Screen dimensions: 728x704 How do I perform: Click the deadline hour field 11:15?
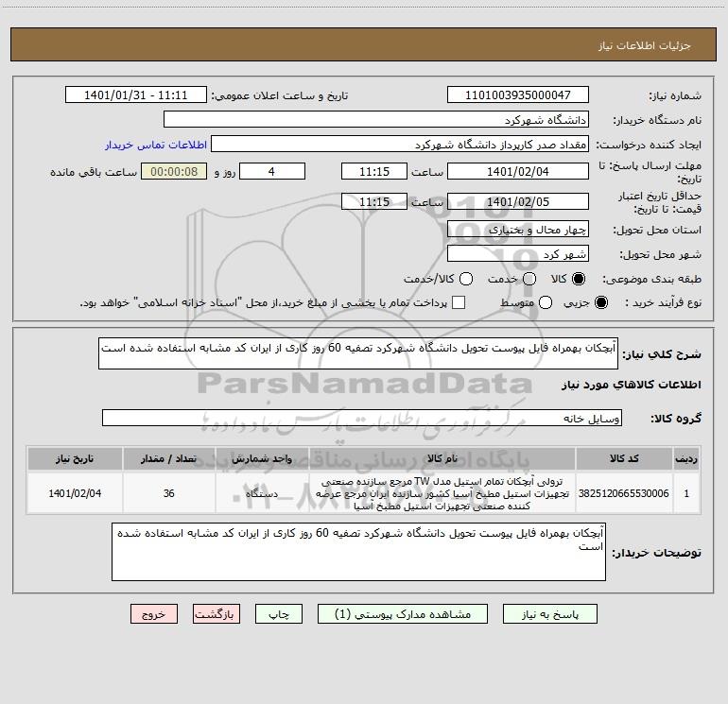[x=374, y=171]
